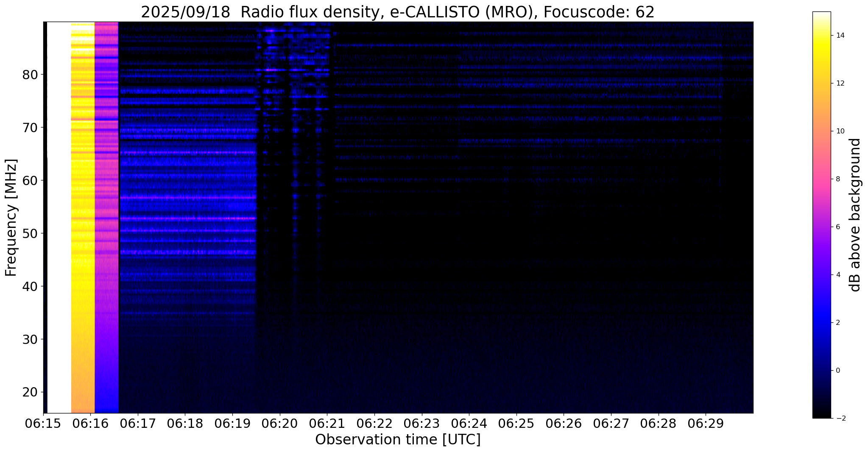The image size is (868, 452).
Task: Click the 'dB above background' colorbar label
Action: [855, 215]
